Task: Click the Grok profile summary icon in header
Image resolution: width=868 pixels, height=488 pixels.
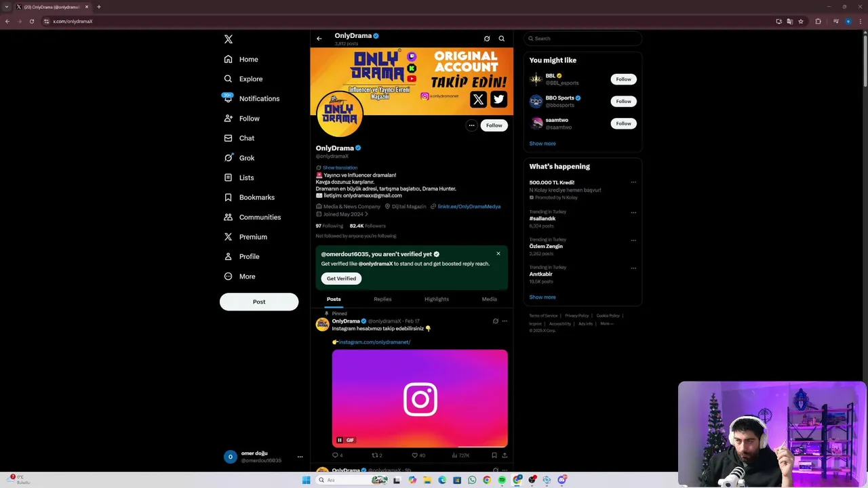Action: pos(487,39)
